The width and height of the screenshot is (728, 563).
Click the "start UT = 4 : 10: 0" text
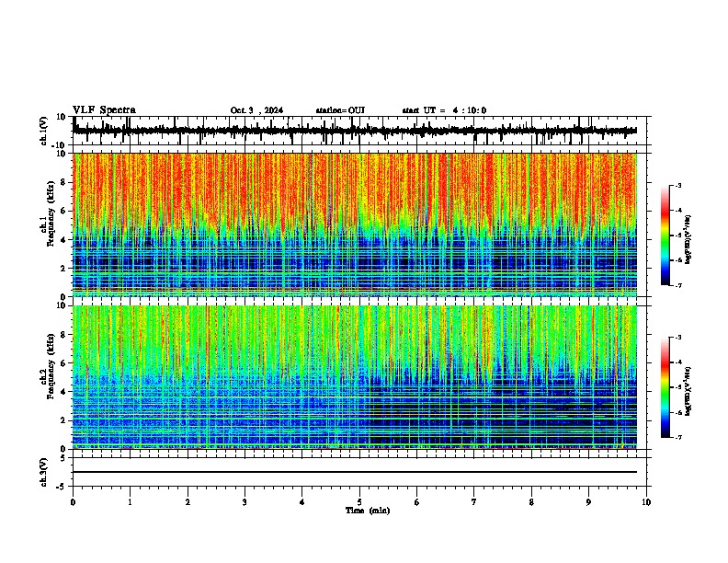tap(444, 110)
